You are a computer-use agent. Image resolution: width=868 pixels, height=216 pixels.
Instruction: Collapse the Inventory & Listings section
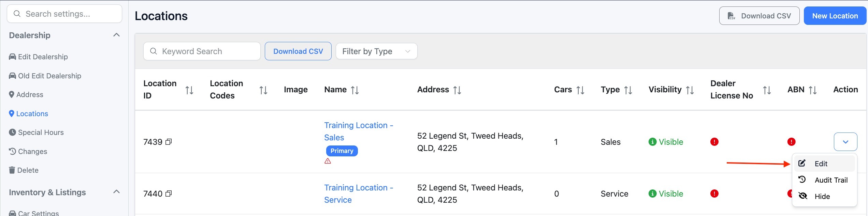coord(116,192)
